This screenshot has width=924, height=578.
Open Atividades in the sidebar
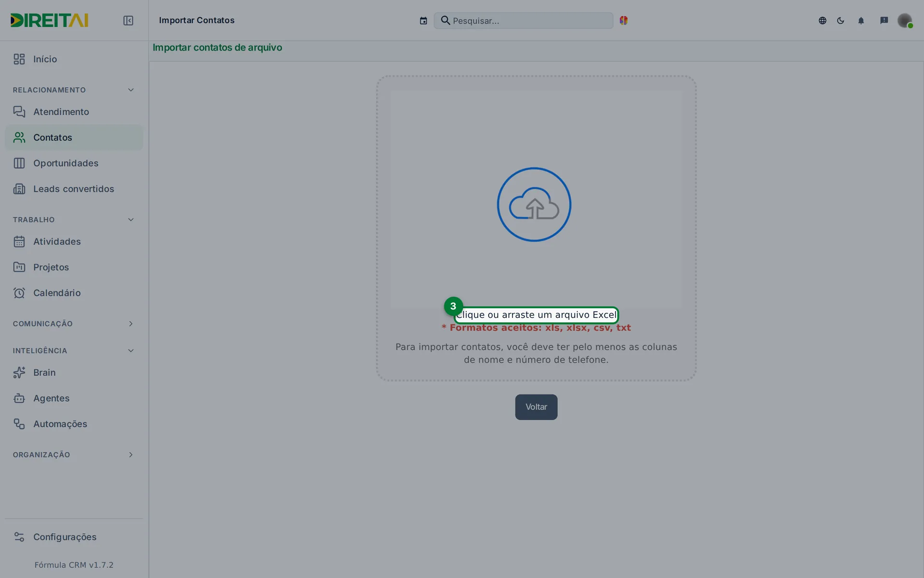coord(74,241)
